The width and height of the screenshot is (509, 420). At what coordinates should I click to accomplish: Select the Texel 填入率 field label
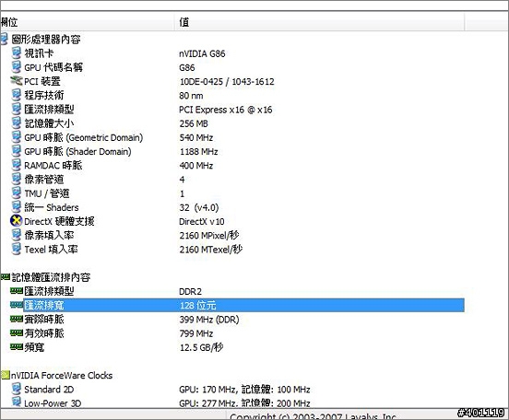point(52,249)
